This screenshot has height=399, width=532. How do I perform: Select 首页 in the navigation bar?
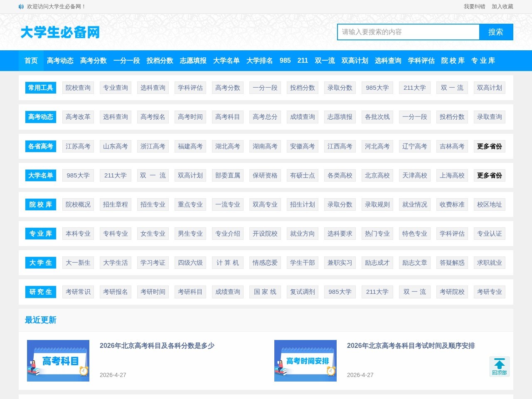[31, 61]
